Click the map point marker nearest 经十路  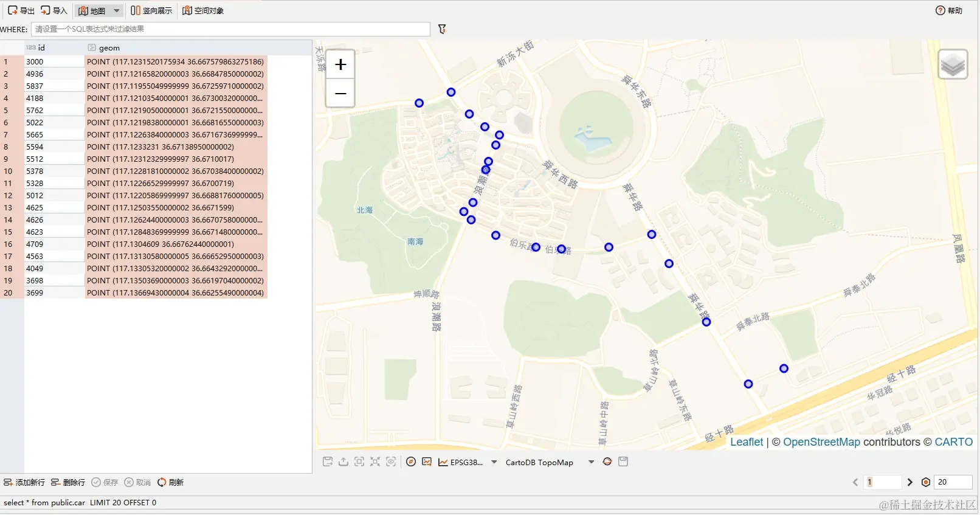748,384
